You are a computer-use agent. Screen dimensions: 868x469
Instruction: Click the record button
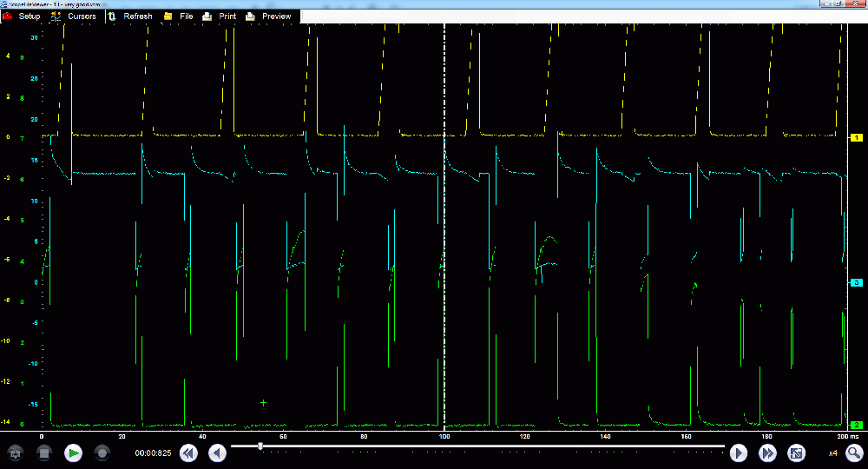[x=102, y=452]
